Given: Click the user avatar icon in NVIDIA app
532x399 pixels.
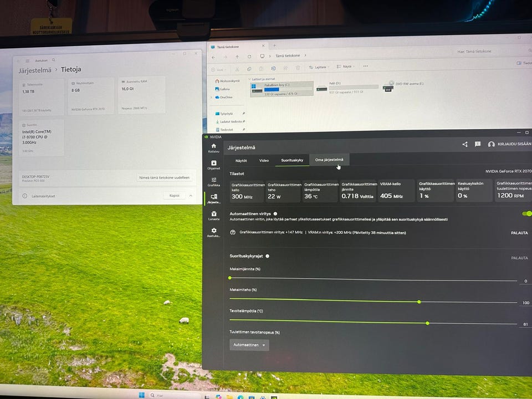Looking at the screenshot, I should tap(491, 144).
